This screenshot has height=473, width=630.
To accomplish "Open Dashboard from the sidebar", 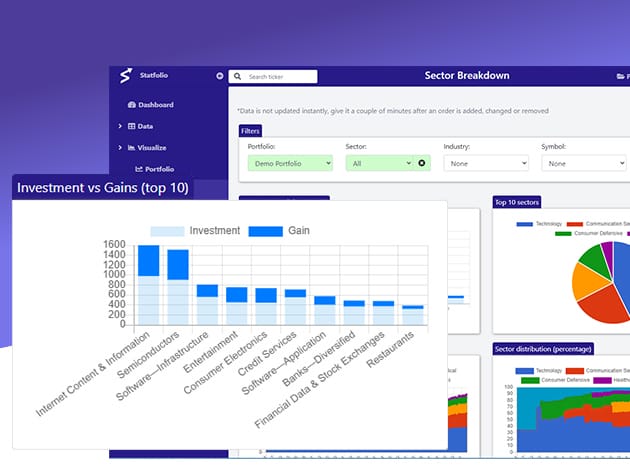I will 155,105.
